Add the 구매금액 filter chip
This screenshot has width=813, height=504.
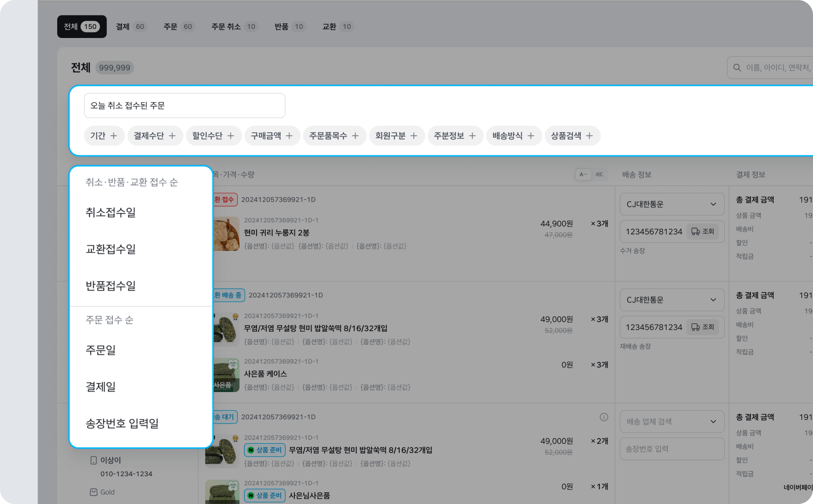(x=272, y=136)
